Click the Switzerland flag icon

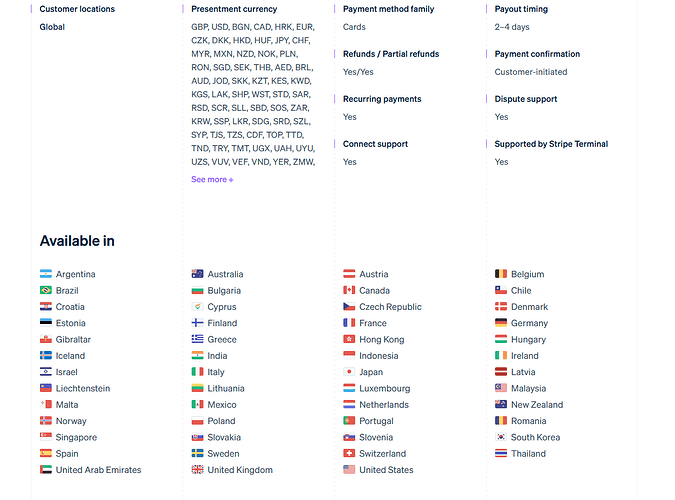tap(349, 454)
